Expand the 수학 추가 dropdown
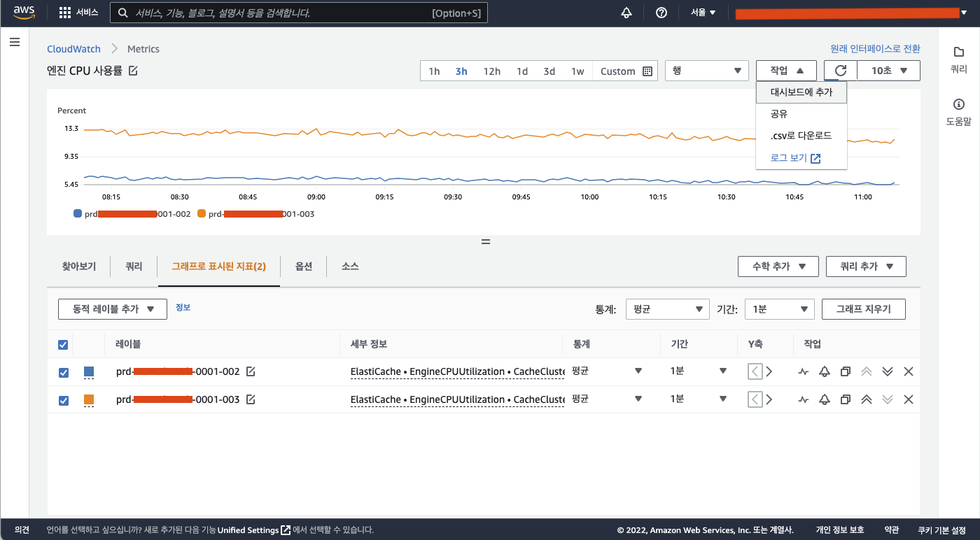The image size is (980, 540). click(778, 267)
